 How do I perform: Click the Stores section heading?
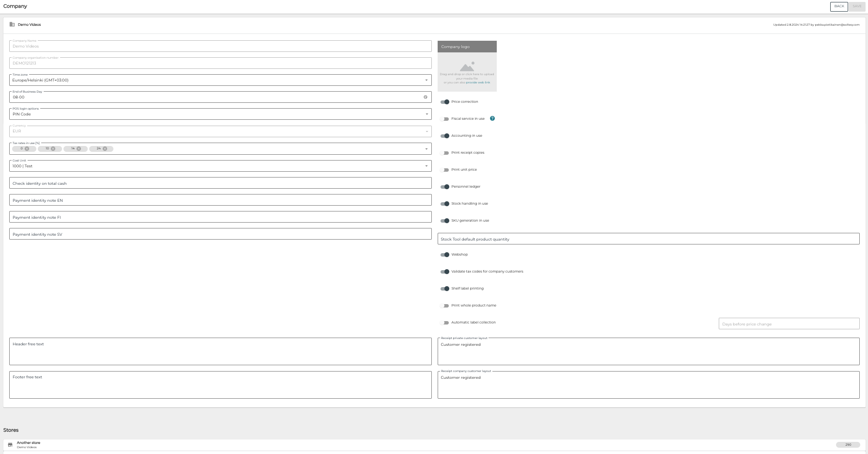pos(11,430)
